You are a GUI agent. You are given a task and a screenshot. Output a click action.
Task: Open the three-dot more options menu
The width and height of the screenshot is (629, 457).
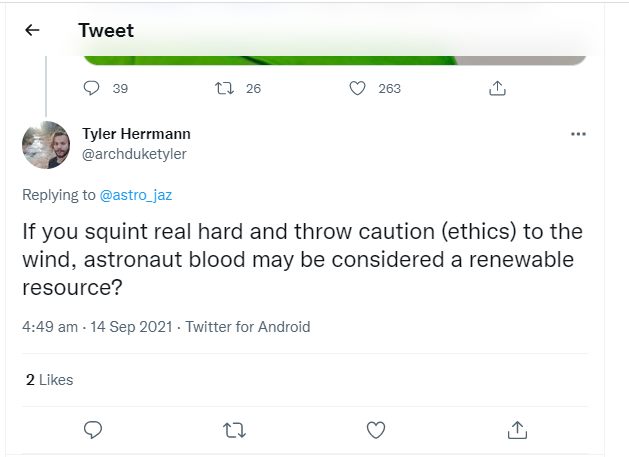click(x=577, y=134)
